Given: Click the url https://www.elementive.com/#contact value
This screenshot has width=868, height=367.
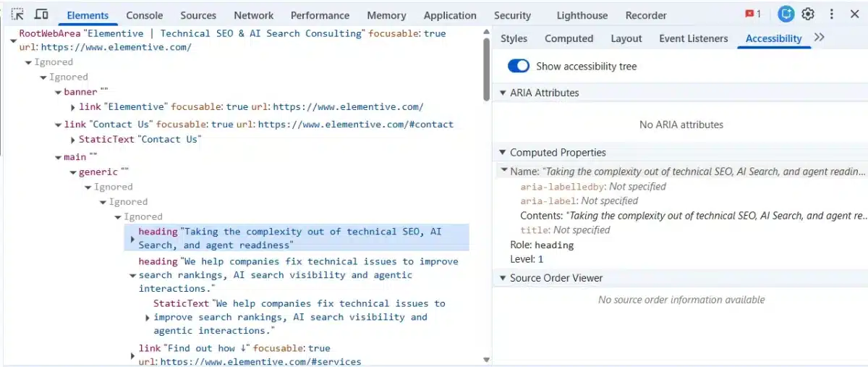Looking at the screenshot, I should pos(355,125).
